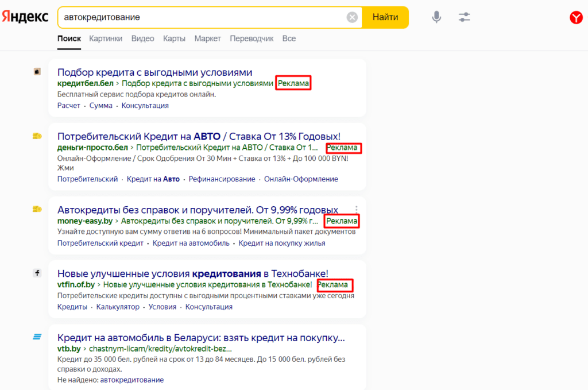The height and width of the screenshot is (390, 588).
Task: Click the snippet Потребительские кредиты доступны
Action: tap(206, 295)
